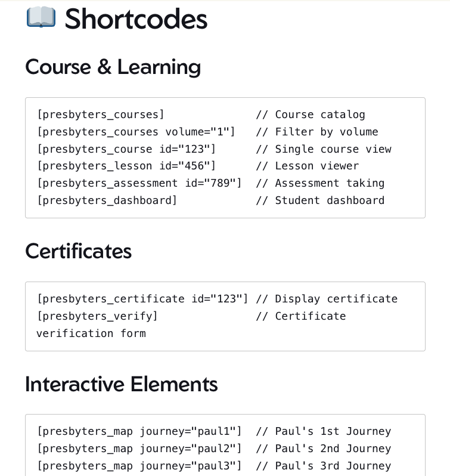The width and height of the screenshot is (450, 476).
Task: Click the presbyters_map journey="paul1" shortcode
Action: 139,431
